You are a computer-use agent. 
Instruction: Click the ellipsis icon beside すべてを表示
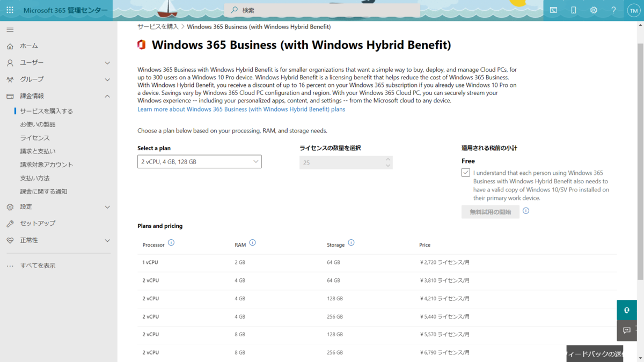pos(10,266)
